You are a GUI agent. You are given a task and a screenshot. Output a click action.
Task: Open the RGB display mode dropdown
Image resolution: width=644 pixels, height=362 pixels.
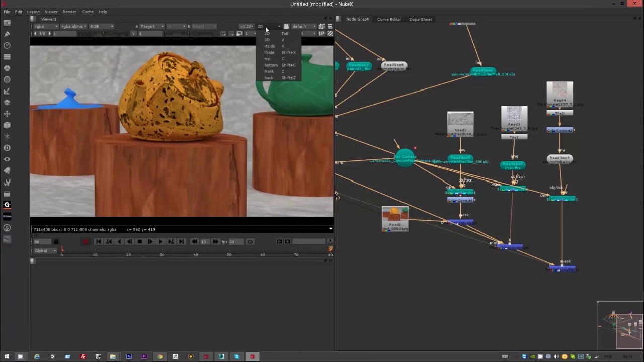(101, 26)
